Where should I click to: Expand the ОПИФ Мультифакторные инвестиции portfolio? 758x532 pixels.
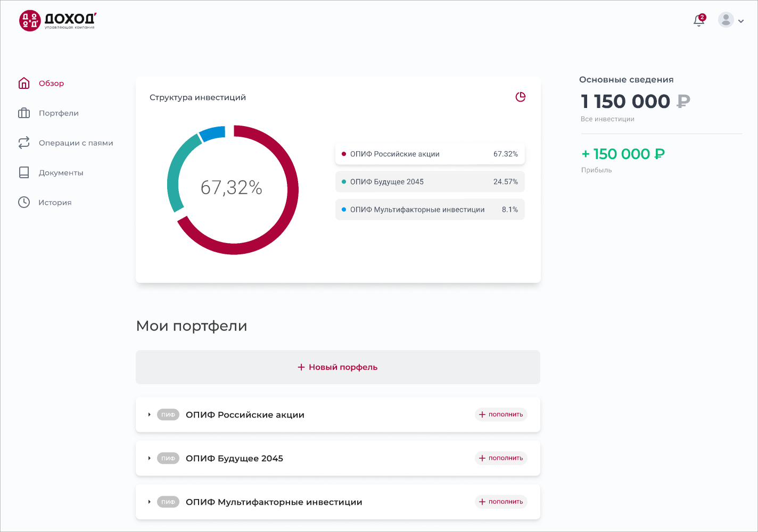(x=149, y=502)
